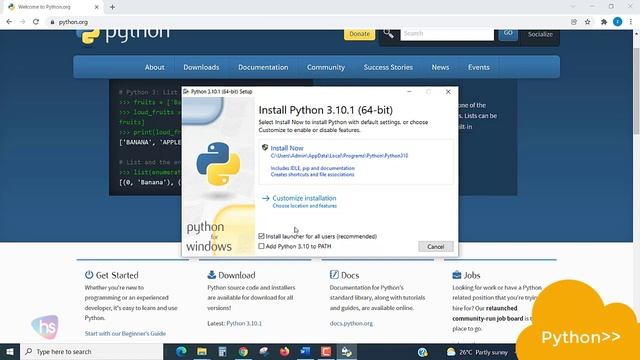Focus the python.org search field
Screen dimensions: 640x360
tap(447, 34)
